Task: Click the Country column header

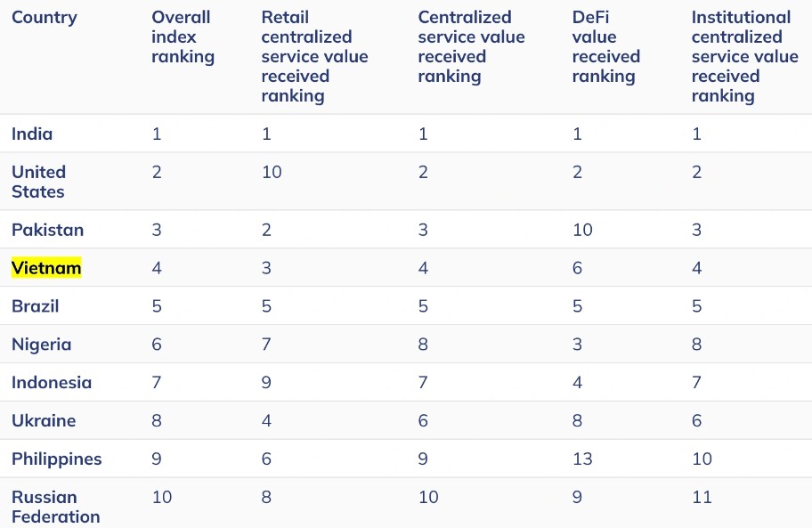Action: (x=44, y=18)
